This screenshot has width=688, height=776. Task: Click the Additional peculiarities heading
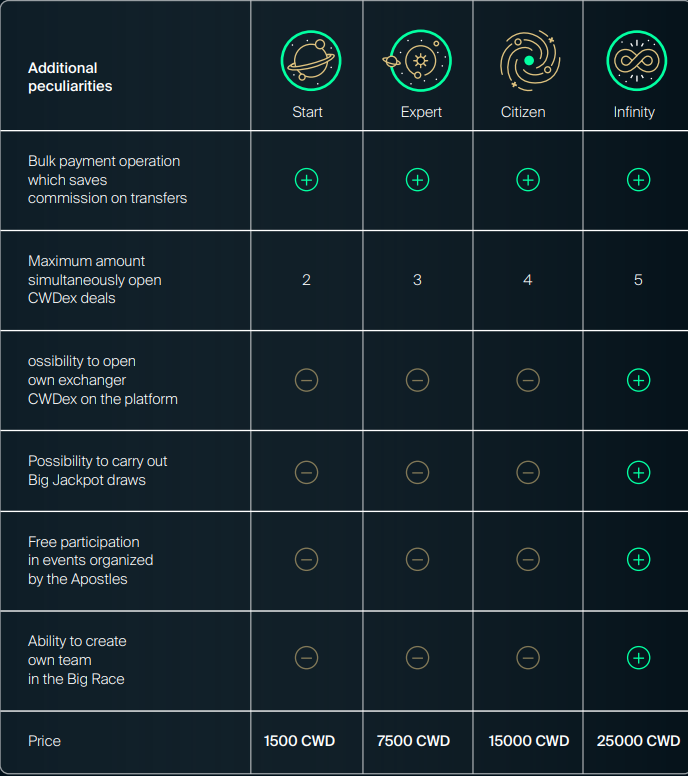pyautogui.click(x=70, y=77)
